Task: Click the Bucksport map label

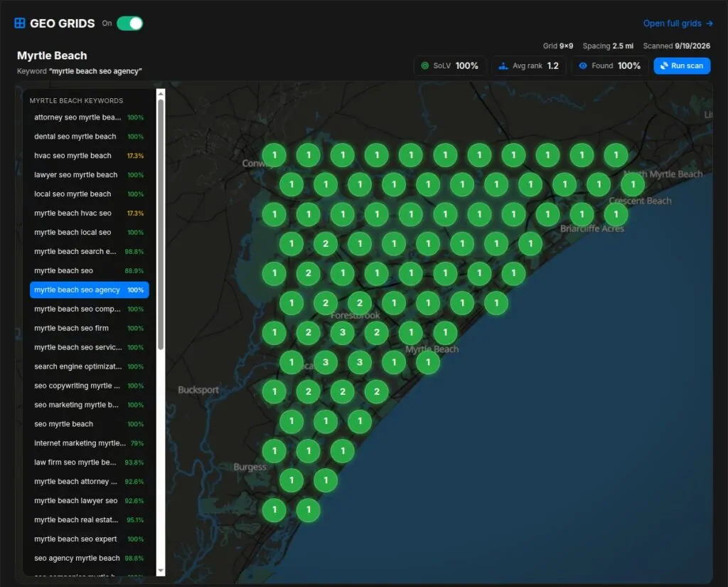Action: [x=198, y=389]
